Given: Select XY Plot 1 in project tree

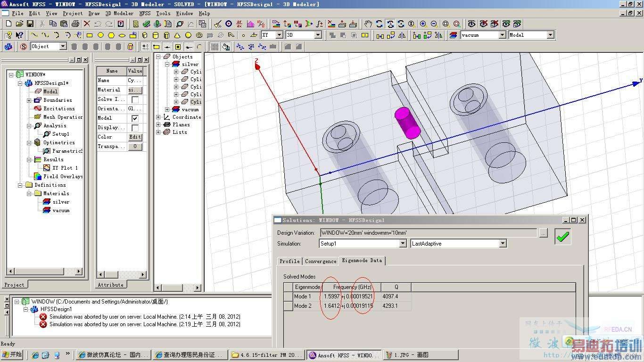Looking at the screenshot, I should tap(65, 168).
